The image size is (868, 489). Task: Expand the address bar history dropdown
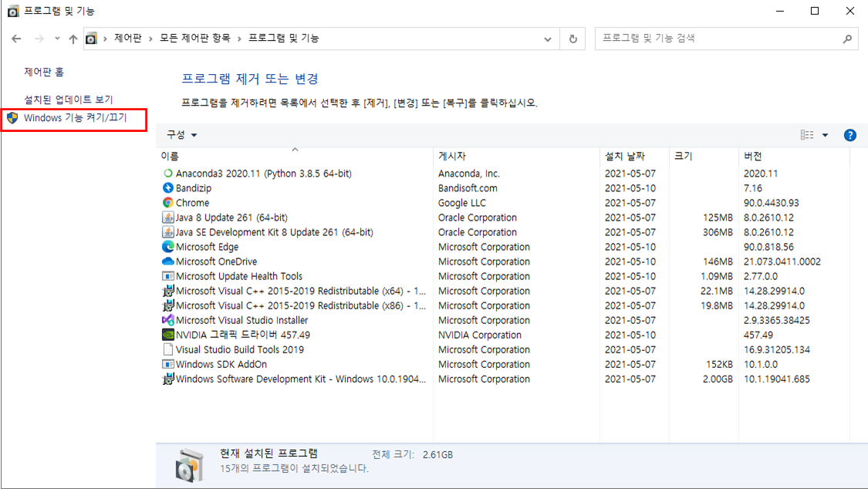point(548,39)
